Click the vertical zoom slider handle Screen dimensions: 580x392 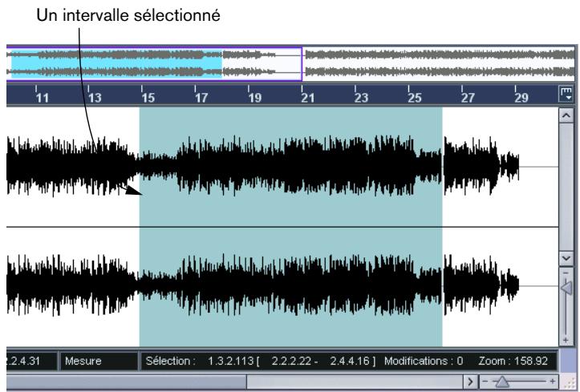tap(566, 288)
